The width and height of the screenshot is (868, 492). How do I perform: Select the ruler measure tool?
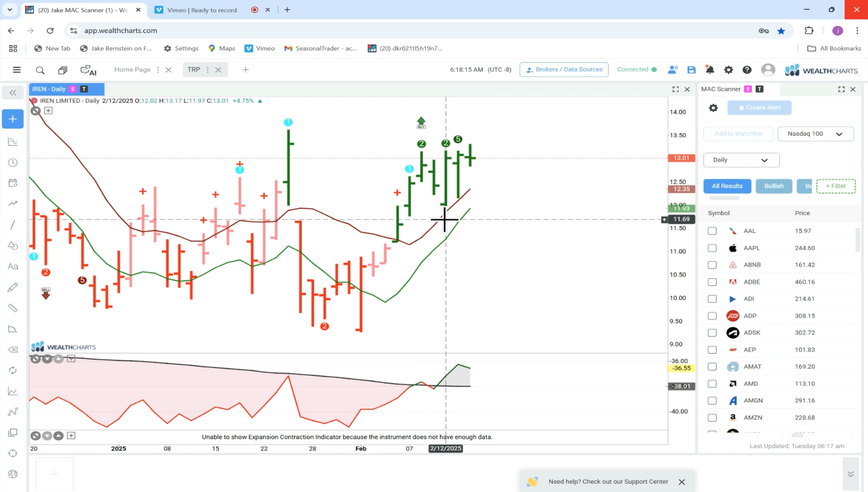pos(13,308)
